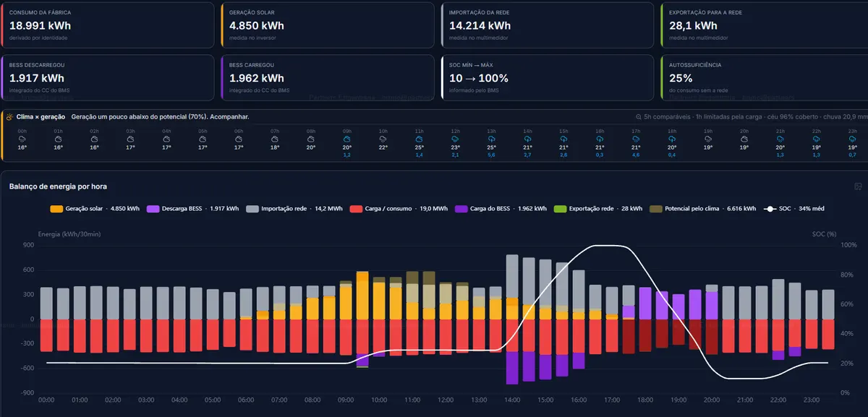Screen dimensions: 868x417
Task: Open the BESS Descarregou card
Action: click(109, 77)
